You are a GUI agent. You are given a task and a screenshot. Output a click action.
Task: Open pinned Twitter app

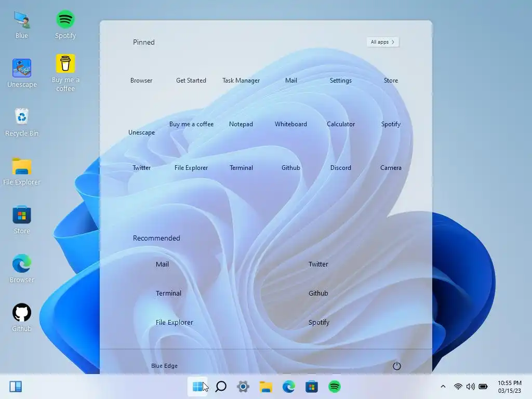click(x=141, y=168)
